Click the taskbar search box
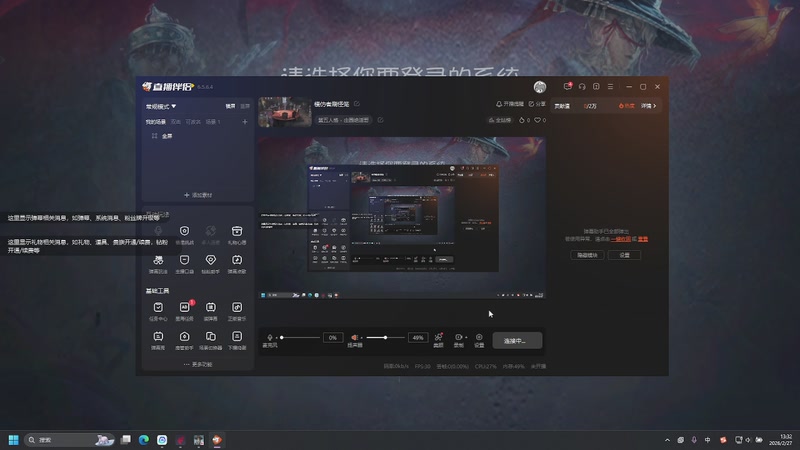The width and height of the screenshot is (800, 450). (x=70, y=440)
